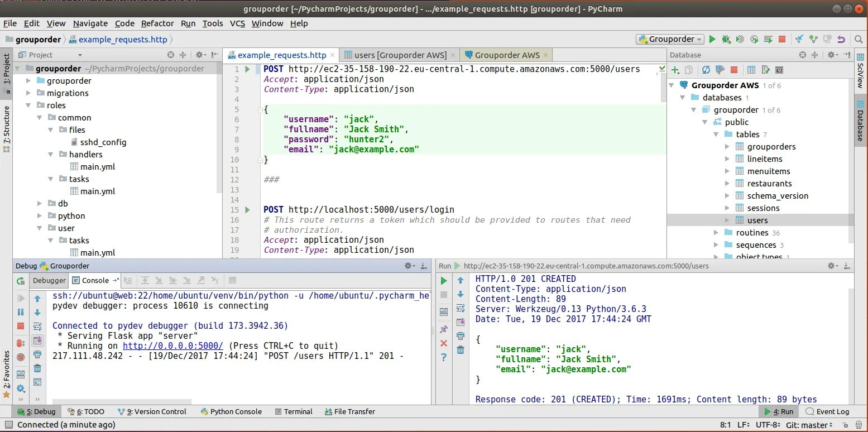868x432 pixels.
Task: Open data source properties wrench icon
Action: [720, 70]
